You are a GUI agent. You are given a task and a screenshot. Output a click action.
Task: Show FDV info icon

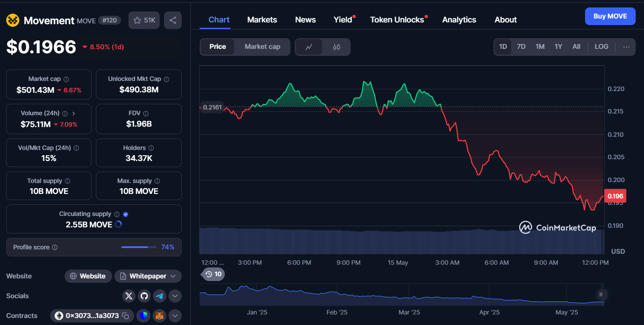tap(146, 113)
